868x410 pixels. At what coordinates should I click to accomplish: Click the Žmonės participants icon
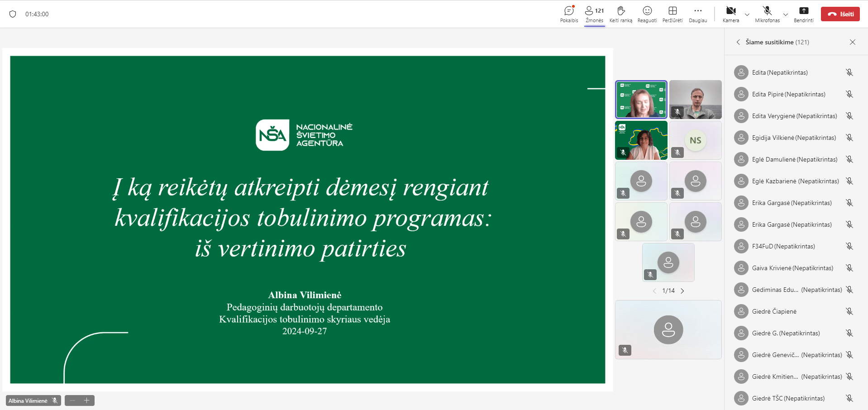point(594,14)
